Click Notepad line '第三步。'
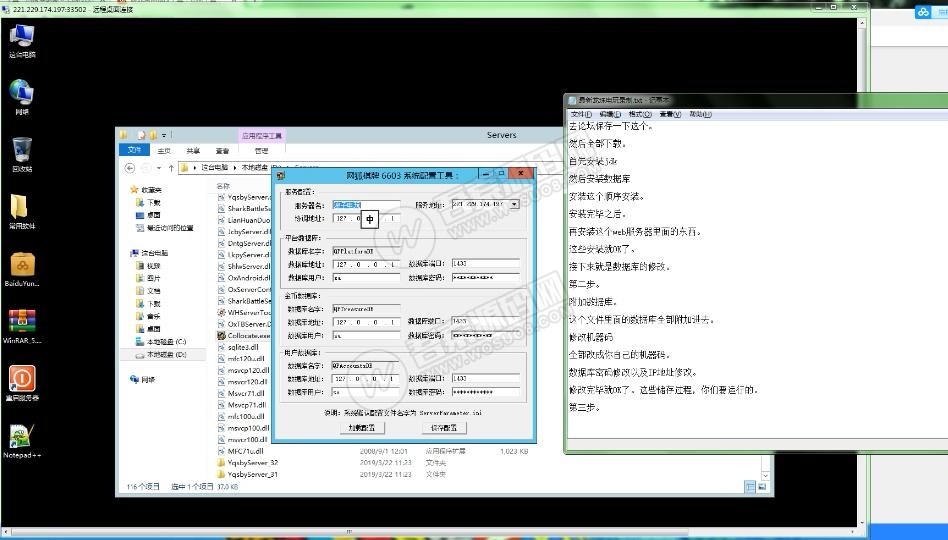 pos(585,408)
